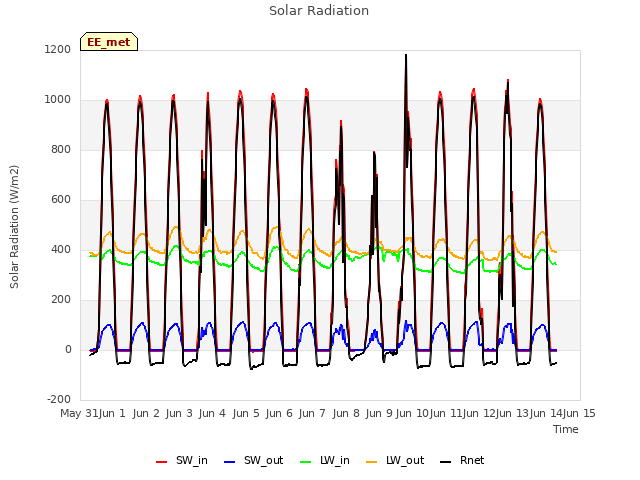Click the Jun 3 x-axis tick label
This screenshot has height=480, width=640.
[179, 413]
